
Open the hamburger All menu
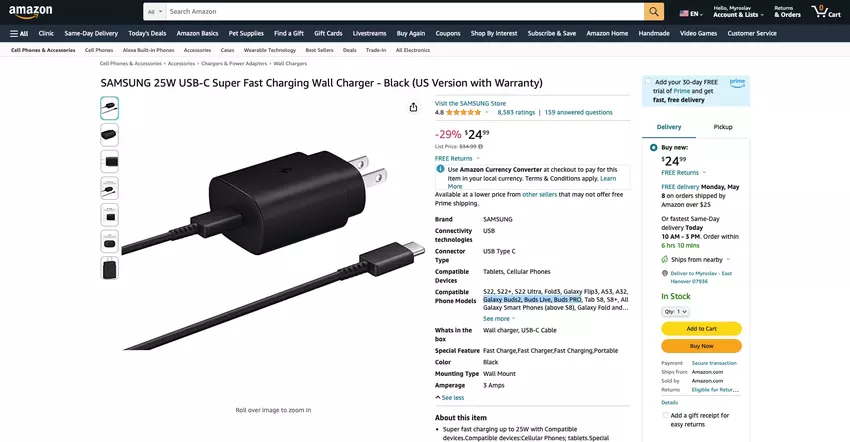pyautogui.click(x=19, y=34)
